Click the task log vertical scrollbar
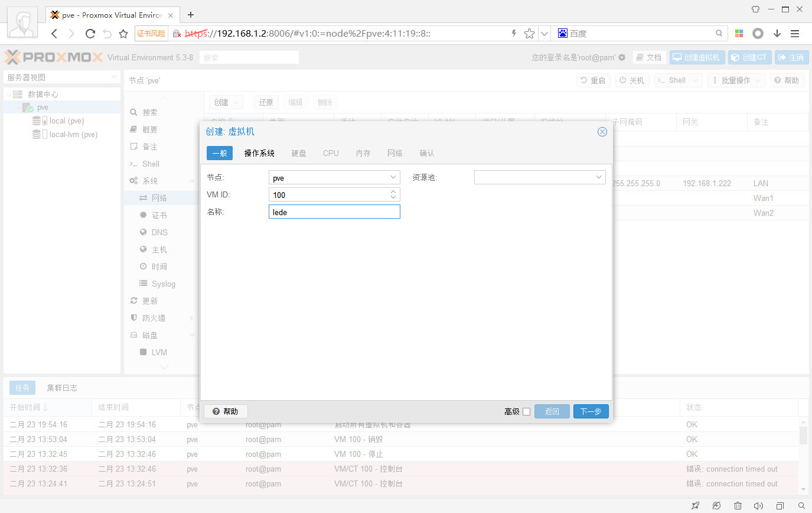Screen dimensions: 812x513 [x=803, y=455]
